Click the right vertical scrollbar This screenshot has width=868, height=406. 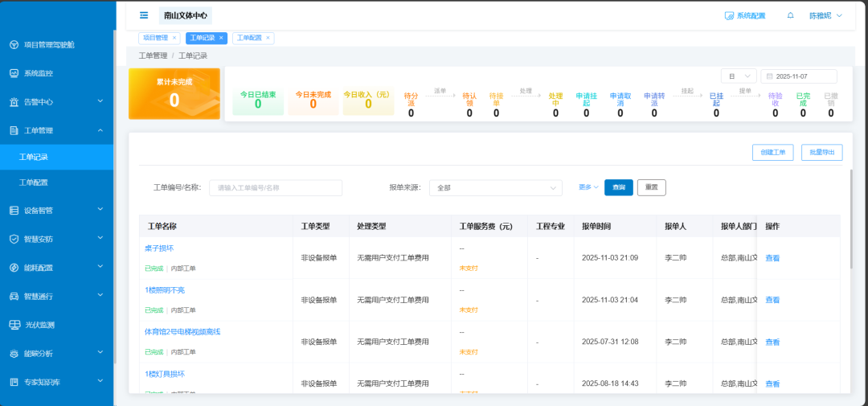(852, 218)
